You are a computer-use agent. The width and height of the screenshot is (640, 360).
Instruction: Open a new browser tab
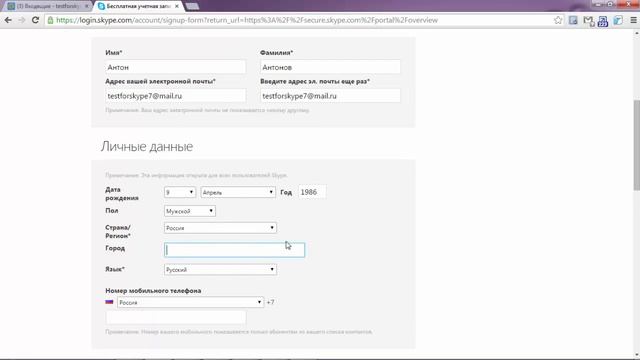click(x=192, y=6)
